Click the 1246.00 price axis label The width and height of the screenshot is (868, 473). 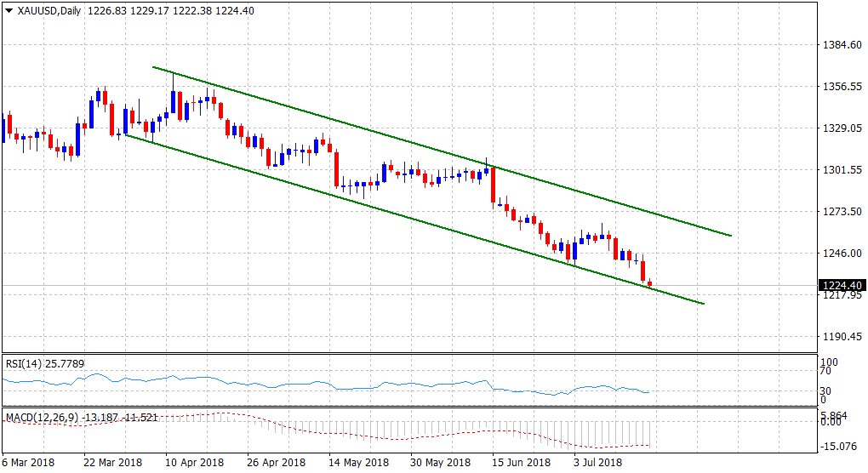point(842,253)
